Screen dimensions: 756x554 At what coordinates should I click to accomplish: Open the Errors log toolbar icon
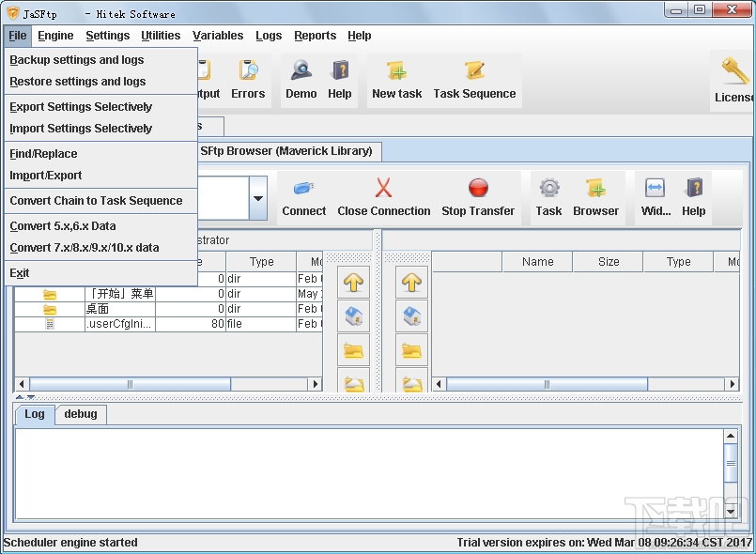[x=248, y=80]
